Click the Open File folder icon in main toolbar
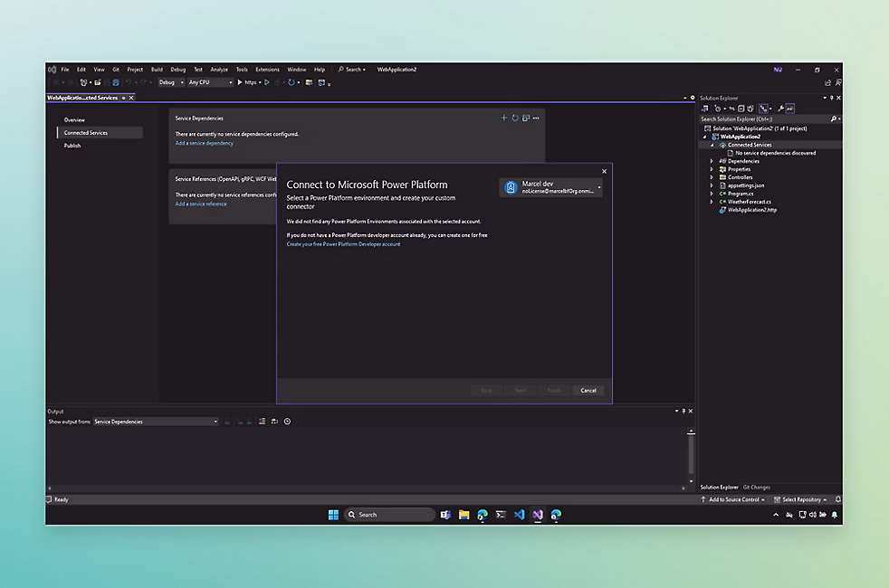This screenshot has width=889, height=588. (98, 82)
